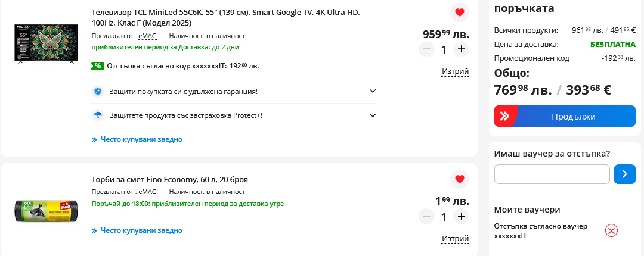Screen dimensions: 644x256
Task: Focus the voucher code input field
Action: [x=552, y=174]
